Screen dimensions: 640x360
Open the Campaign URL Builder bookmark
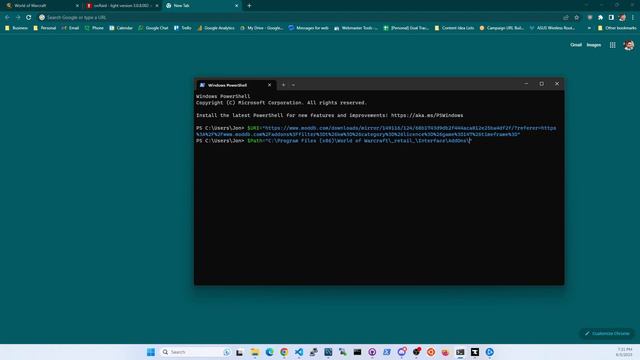502,28
